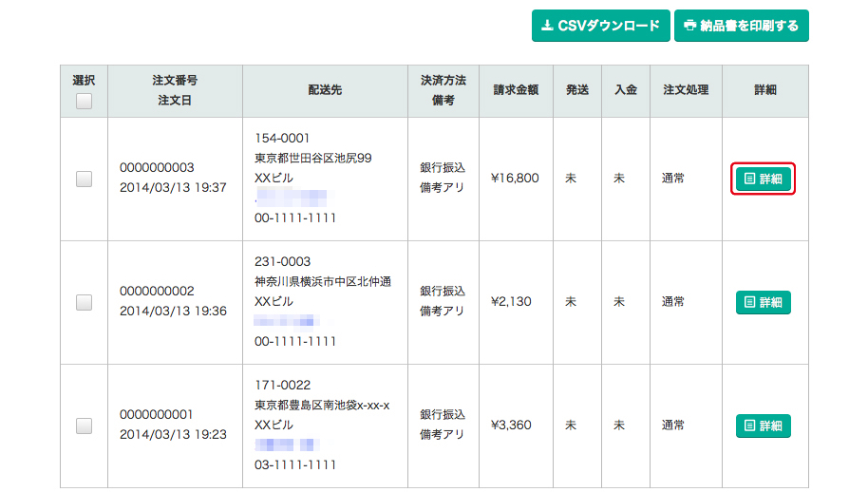The height and width of the screenshot is (492, 868).
Task: Click postal code 154-0001
Action: click(282, 139)
